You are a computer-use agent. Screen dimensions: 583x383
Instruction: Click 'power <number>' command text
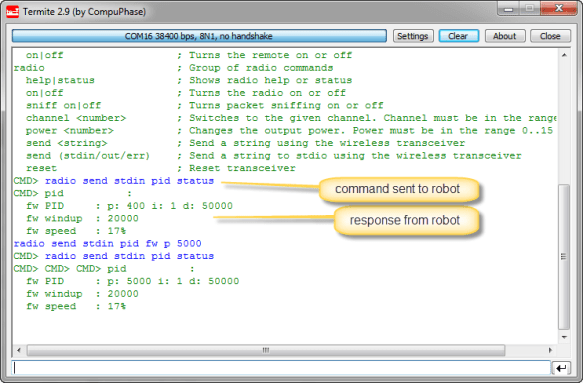(70, 131)
